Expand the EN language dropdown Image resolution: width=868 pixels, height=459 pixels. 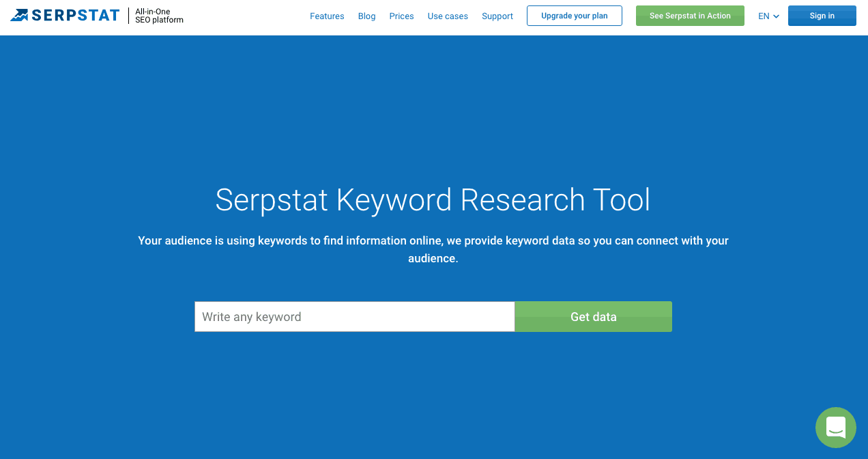point(768,16)
